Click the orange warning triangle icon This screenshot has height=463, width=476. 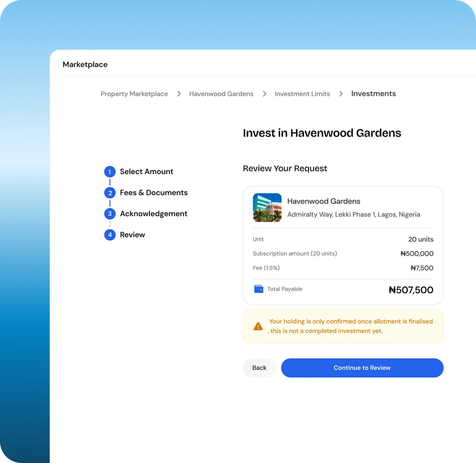258,326
